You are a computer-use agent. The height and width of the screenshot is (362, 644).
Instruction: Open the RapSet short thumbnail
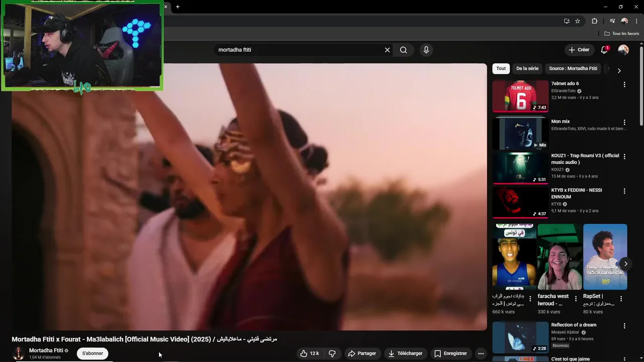[x=605, y=257]
